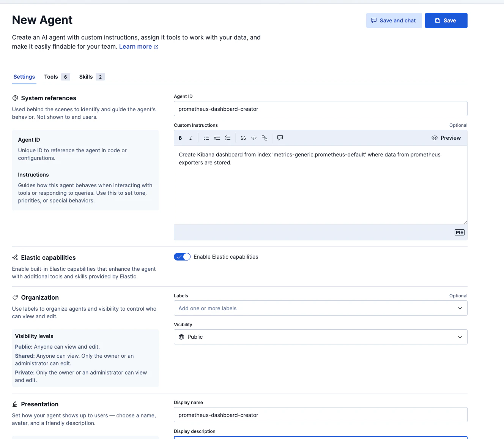Screen dimensions: 504x439
Task: Save the new agent
Action: (446, 21)
